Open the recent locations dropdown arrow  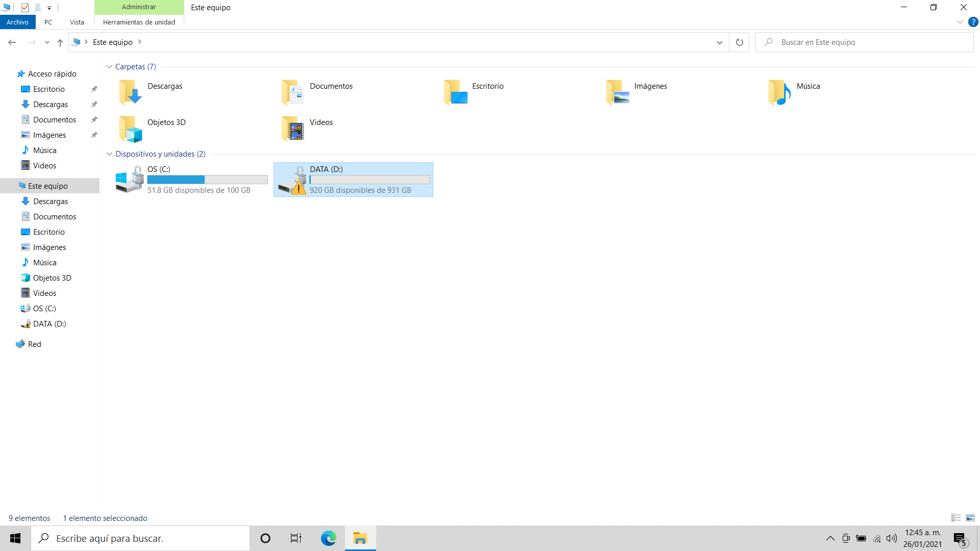click(47, 42)
